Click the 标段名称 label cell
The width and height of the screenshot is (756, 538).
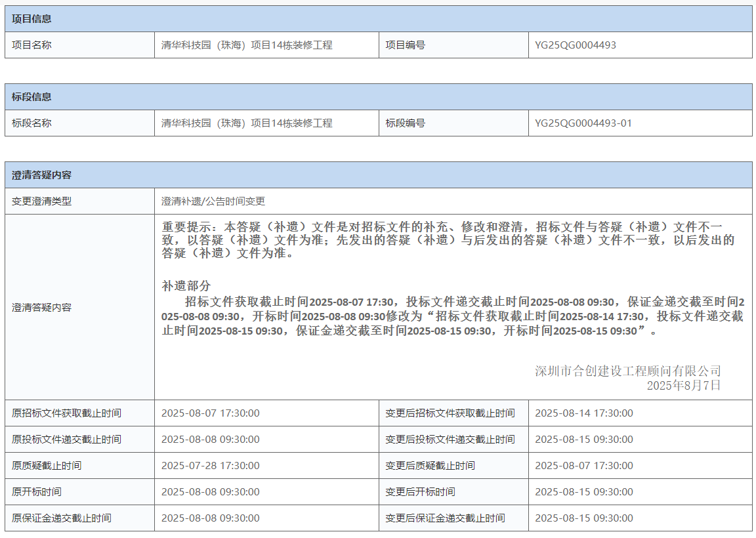click(79, 123)
